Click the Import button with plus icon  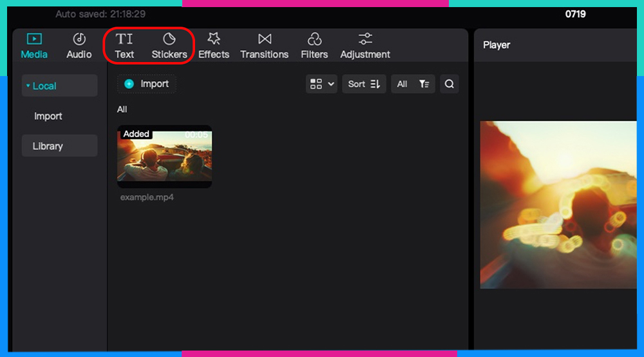[x=147, y=84]
